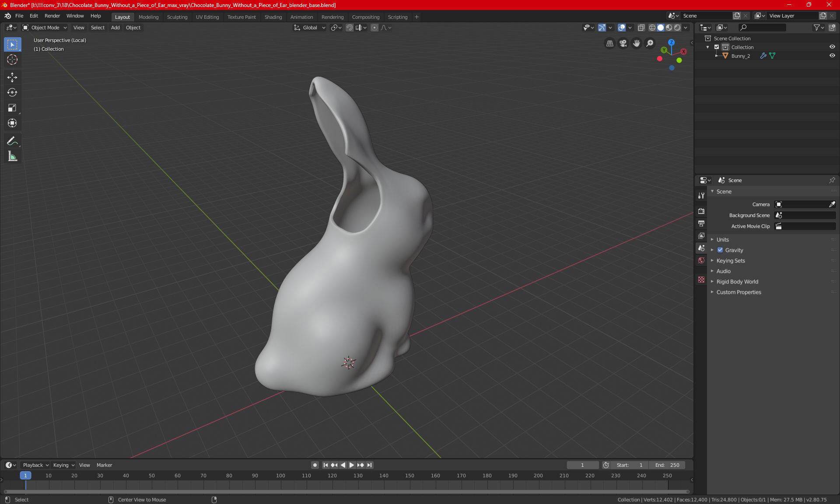Expand the Custom Properties panel
Screen dimensions: 840x504
pyautogui.click(x=738, y=292)
